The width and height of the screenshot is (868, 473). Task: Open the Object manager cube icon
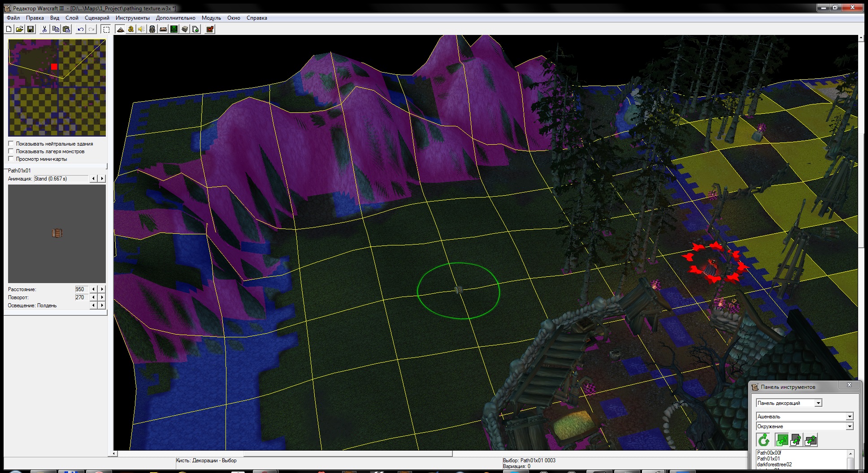point(185,29)
